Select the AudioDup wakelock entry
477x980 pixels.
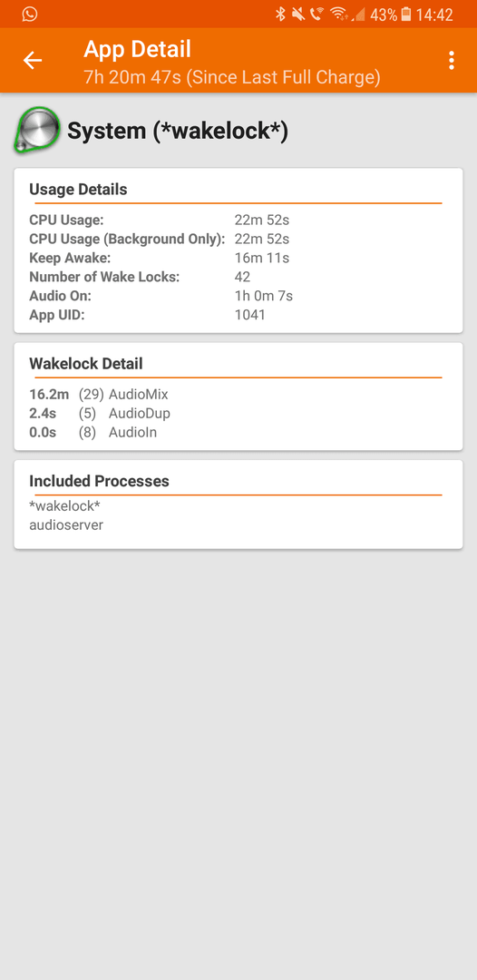pos(100,413)
